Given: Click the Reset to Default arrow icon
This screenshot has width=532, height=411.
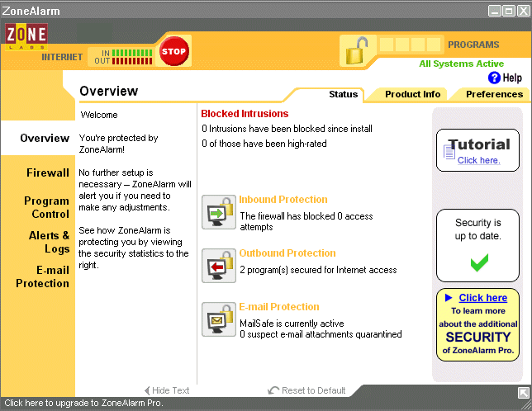Looking at the screenshot, I should pyautogui.click(x=273, y=390).
